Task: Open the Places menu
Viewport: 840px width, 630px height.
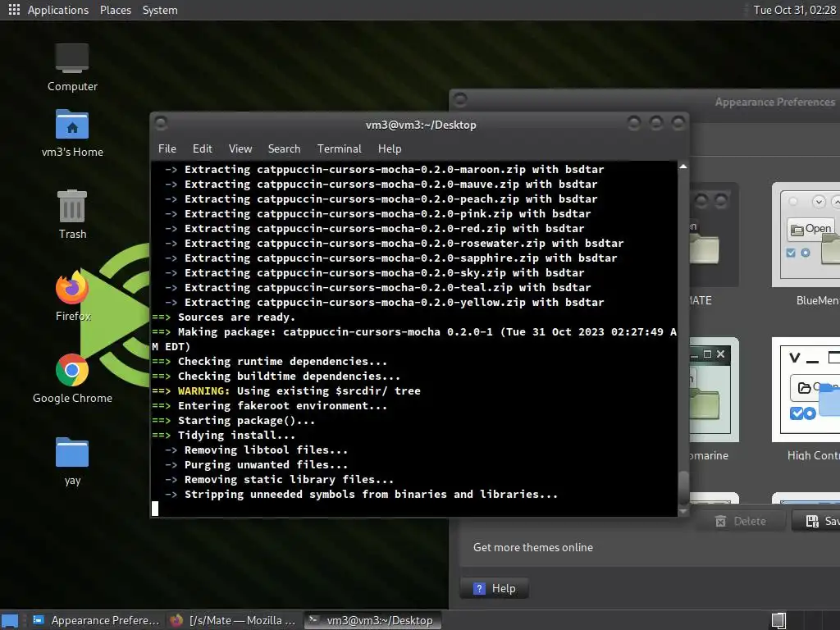Action: pos(115,10)
